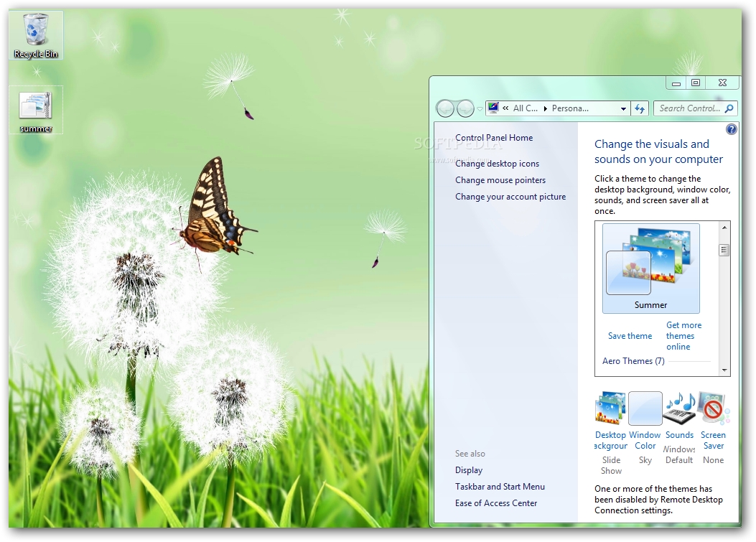Open Control Panel Home
This screenshot has height=542, width=756.
tap(494, 137)
